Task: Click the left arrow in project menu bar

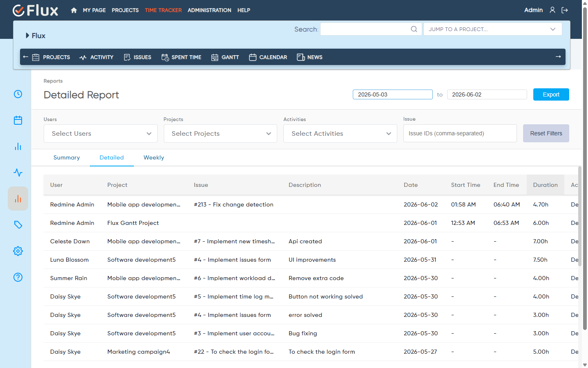Action: point(26,57)
